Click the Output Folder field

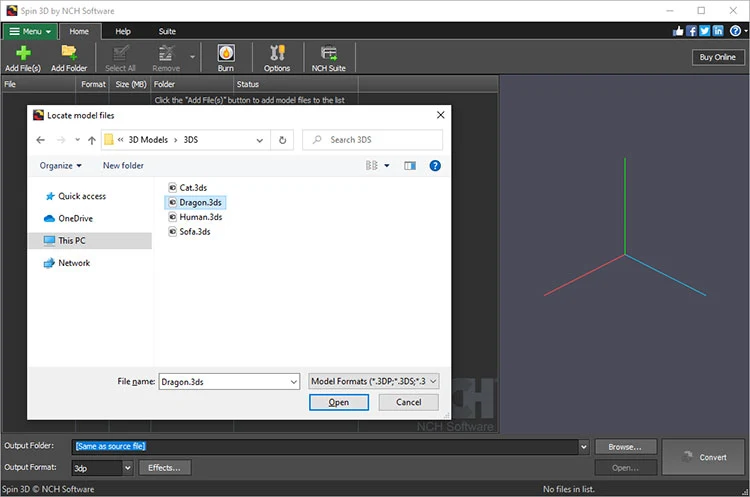pos(325,446)
